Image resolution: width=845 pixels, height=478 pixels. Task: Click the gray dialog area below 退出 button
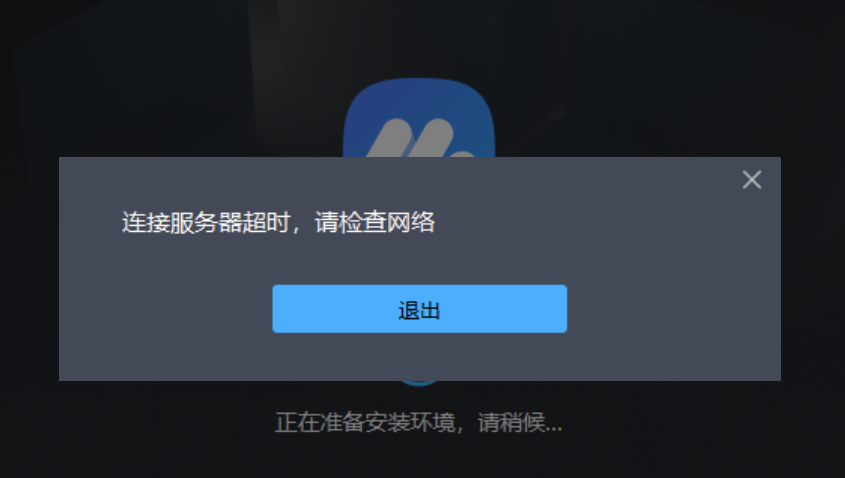click(x=419, y=356)
